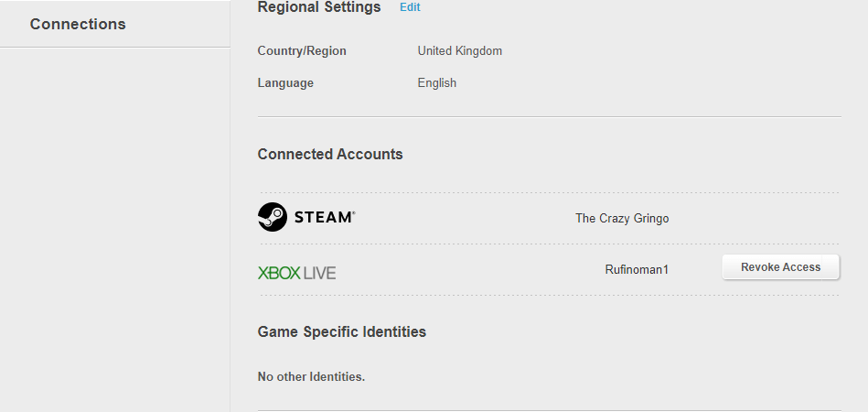Screen dimensions: 868x412
Task: Click dotted separator between Steam and Xbox rows
Action: click(549, 244)
